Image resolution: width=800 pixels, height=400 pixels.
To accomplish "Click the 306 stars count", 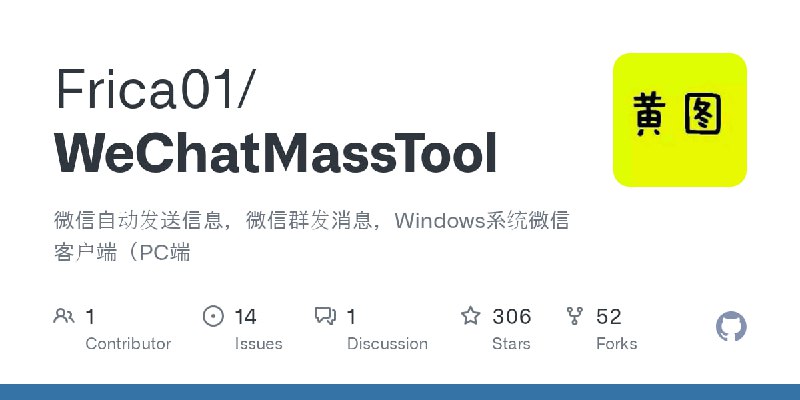I will [512, 317].
